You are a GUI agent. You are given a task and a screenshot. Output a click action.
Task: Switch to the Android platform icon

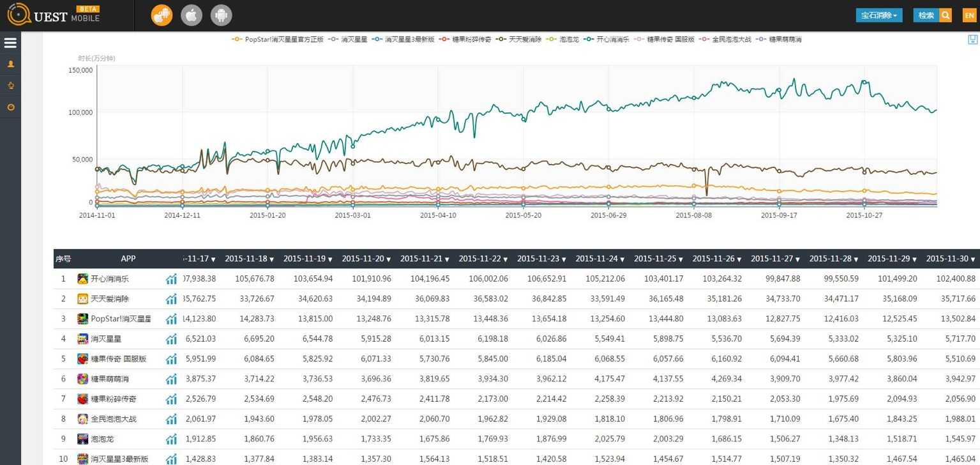[x=222, y=15]
